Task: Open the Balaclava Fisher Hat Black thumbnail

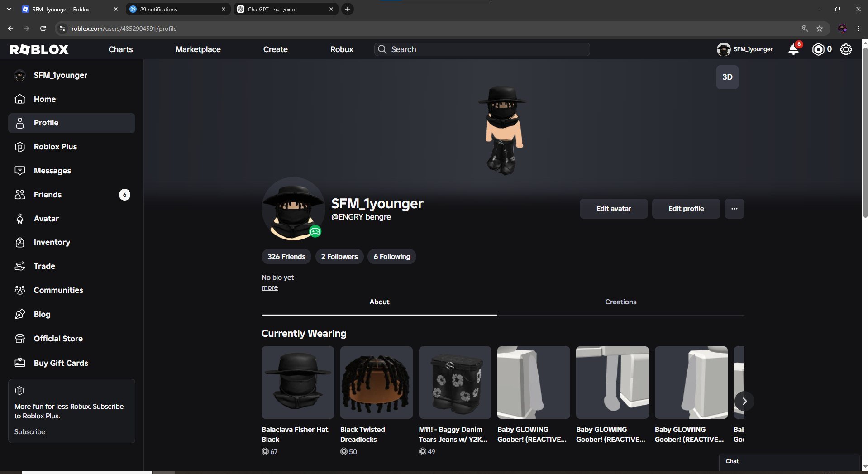Action: [x=298, y=383]
